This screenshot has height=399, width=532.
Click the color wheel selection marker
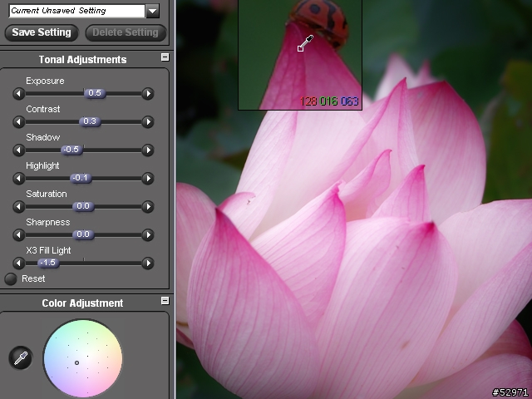[76, 362]
